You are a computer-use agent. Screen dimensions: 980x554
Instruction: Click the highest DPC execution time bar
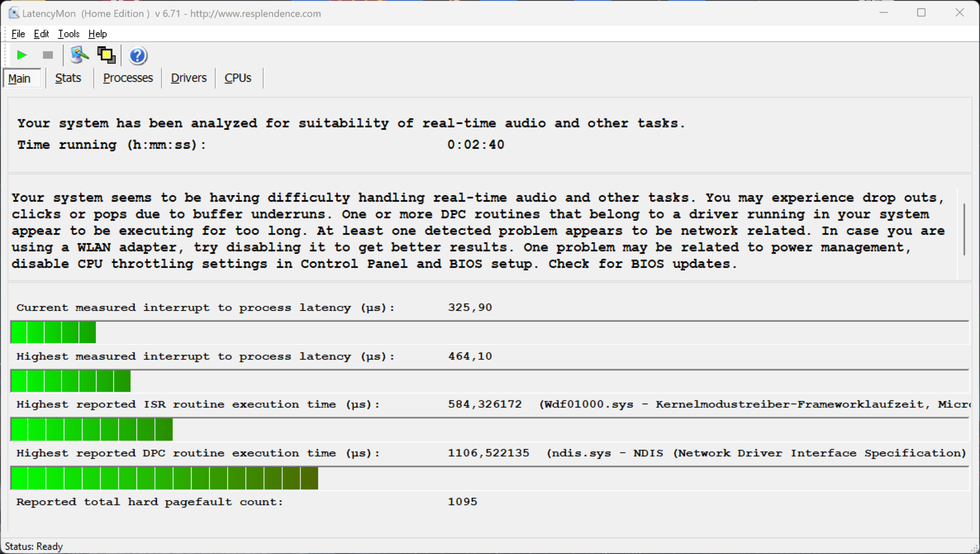(x=164, y=478)
